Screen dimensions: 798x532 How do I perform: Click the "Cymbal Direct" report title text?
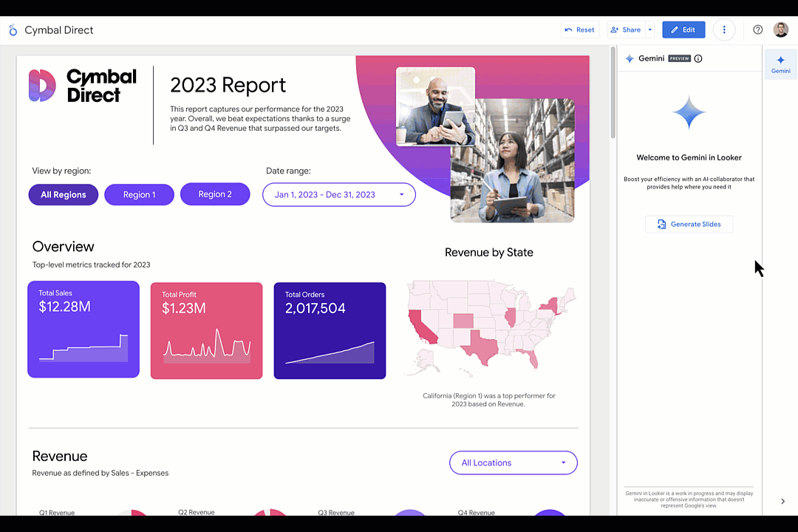click(58, 30)
